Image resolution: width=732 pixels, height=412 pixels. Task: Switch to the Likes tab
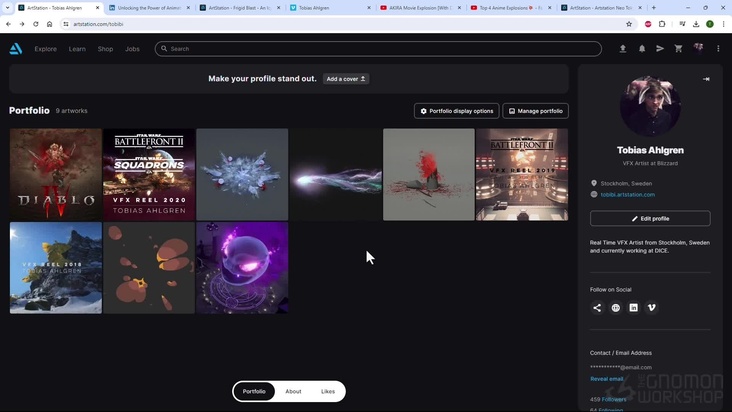click(328, 391)
